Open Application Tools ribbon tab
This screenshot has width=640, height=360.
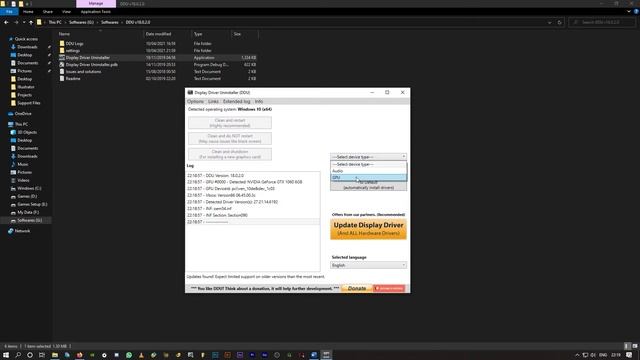96,12
